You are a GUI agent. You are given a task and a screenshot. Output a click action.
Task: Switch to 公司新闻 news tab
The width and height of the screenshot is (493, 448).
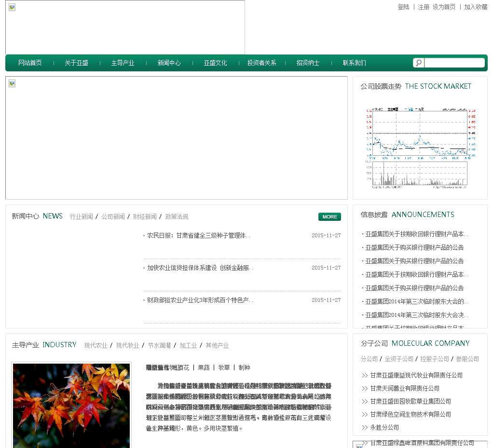coord(113,217)
